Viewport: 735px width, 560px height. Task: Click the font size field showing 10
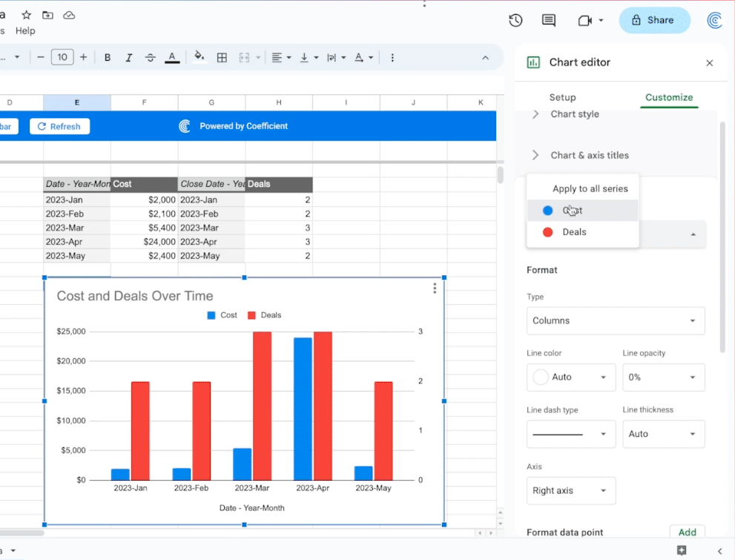coord(62,57)
